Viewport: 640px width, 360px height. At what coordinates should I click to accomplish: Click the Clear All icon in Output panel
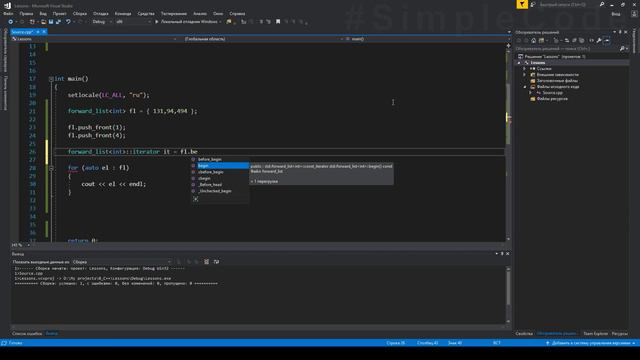(207, 262)
